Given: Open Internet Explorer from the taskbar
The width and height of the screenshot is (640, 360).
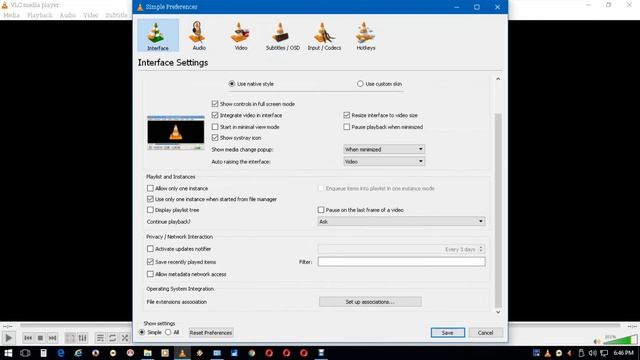Looking at the screenshot, I should click(x=78, y=353).
